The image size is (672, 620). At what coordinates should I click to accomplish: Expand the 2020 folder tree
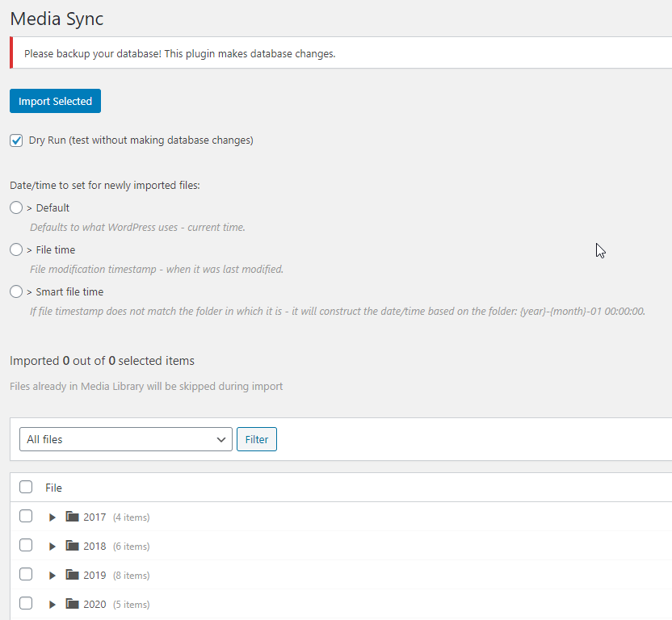tap(52, 604)
